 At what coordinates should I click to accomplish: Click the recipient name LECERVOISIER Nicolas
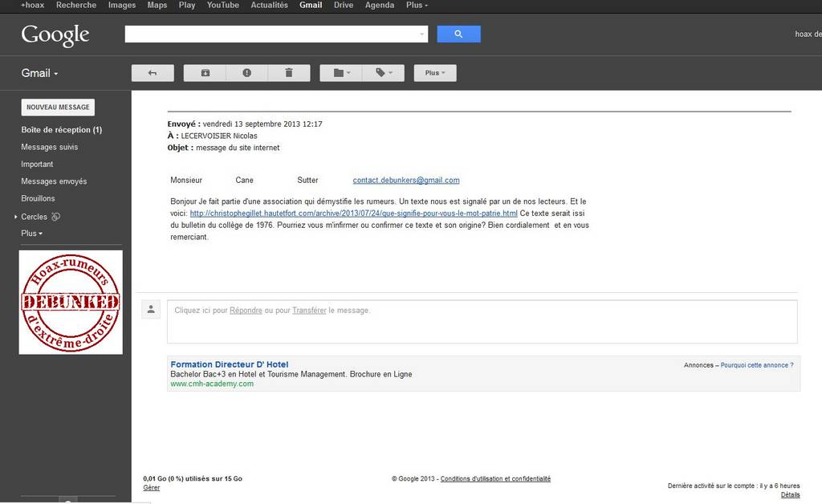219,136
